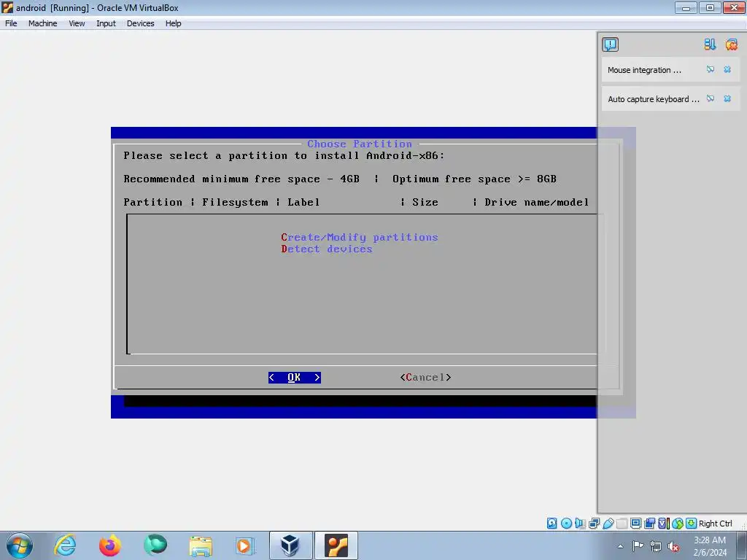Open Windows Media Player from taskbar
The height and width of the screenshot is (560, 747).
point(245,545)
